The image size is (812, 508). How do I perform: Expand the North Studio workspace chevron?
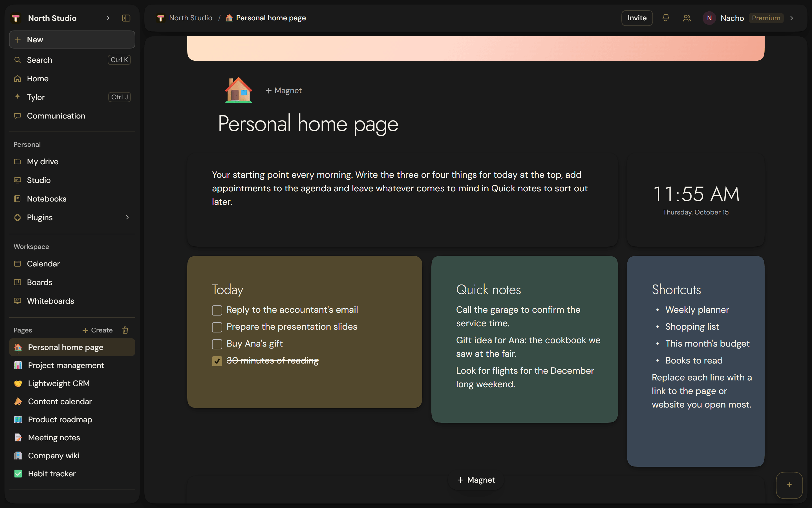tap(108, 18)
